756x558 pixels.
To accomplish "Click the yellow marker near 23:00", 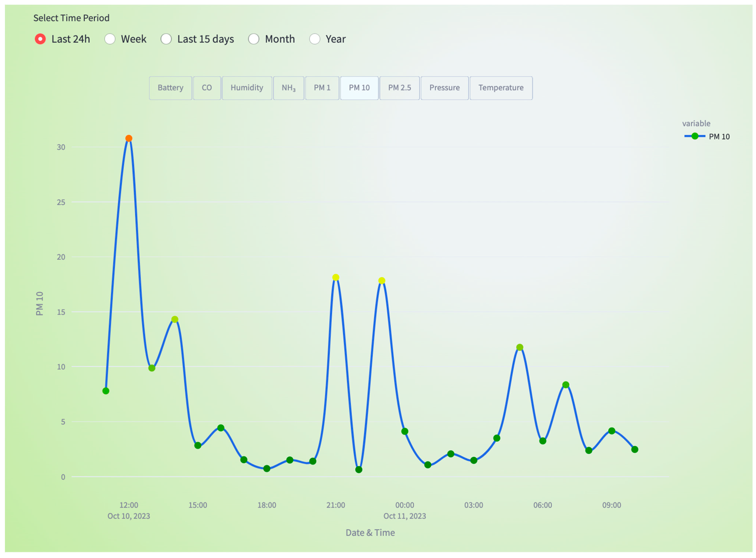I will [382, 281].
